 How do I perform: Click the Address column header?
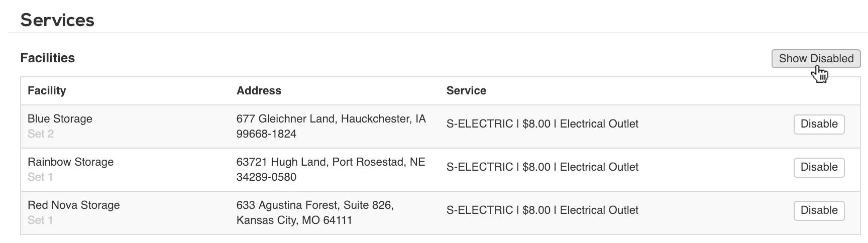click(259, 91)
